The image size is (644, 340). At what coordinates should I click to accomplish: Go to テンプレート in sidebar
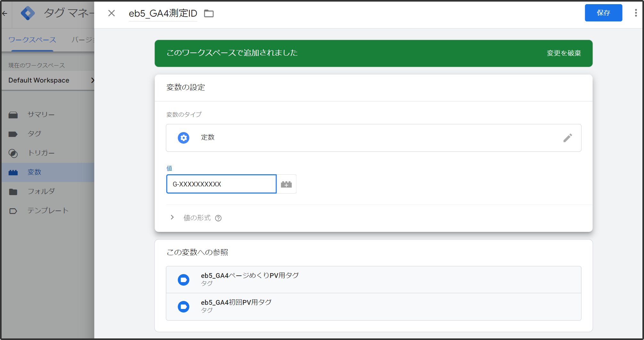click(x=48, y=210)
